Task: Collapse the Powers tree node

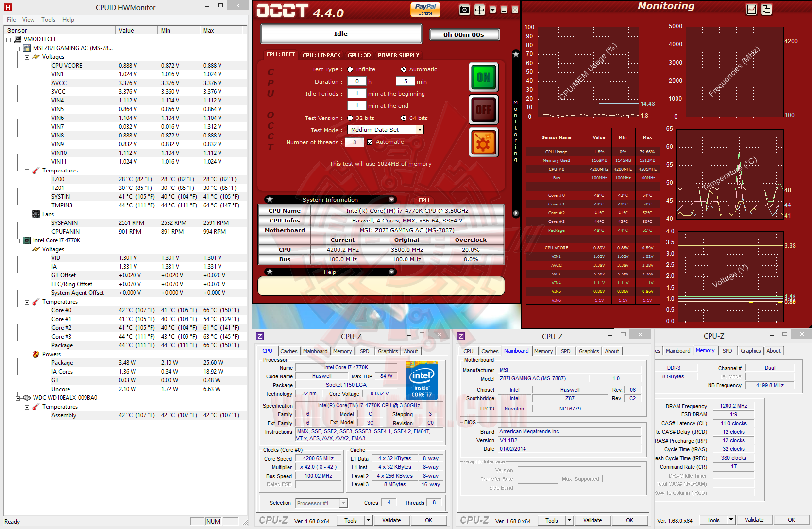Action: (x=27, y=354)
